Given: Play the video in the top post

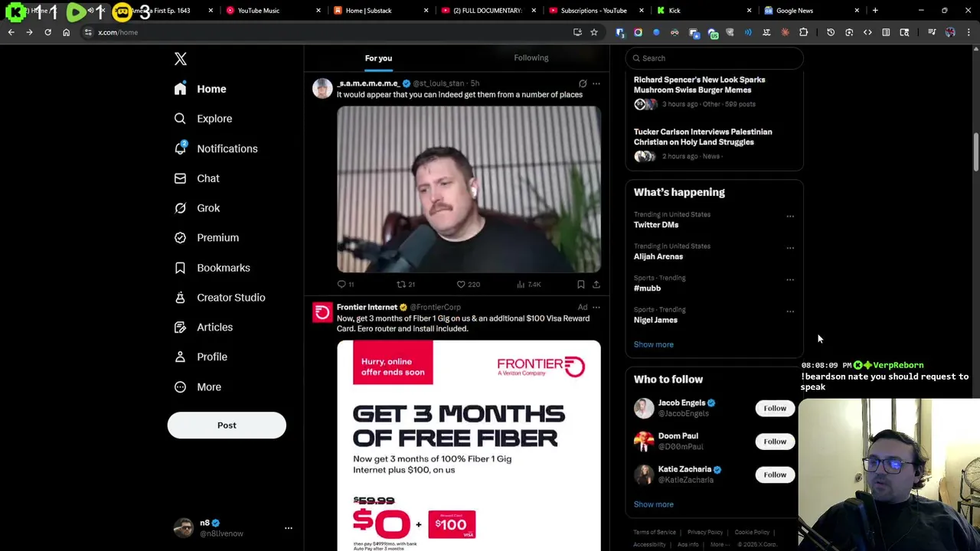Looking at the screenshot, I should click(x=469, y=189).
